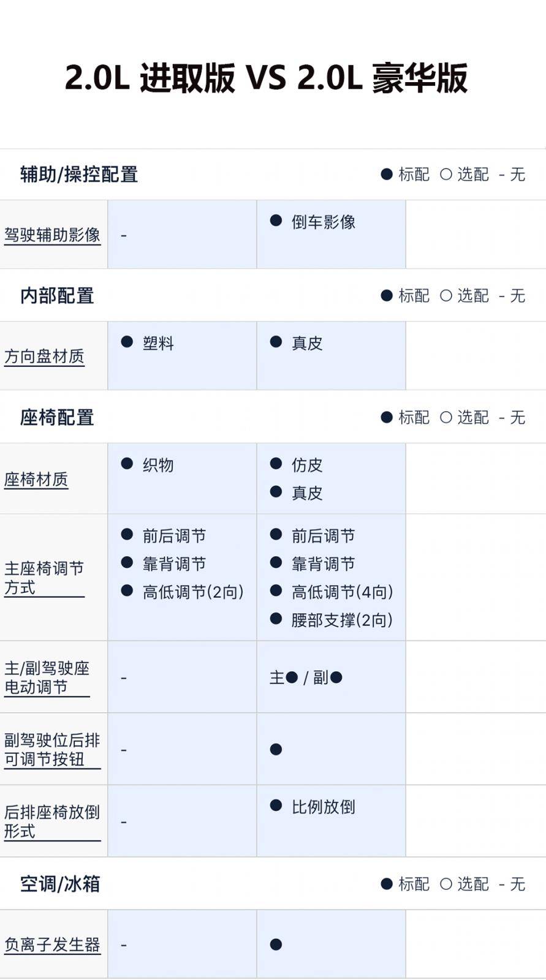
Task: Click the 选配 hollow circle in 空调/冰箱 legend
Action: point(446,884)
